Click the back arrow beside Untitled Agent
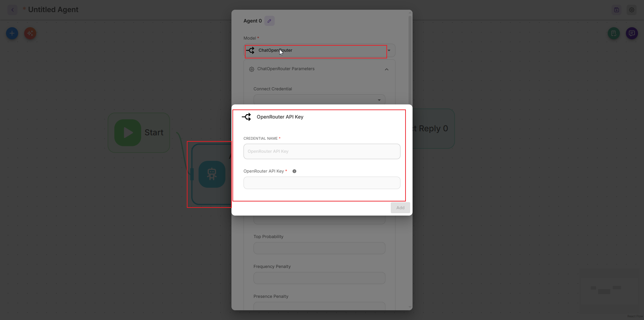Image resolution: width=644 pixels, height=320 pixels. pyautogui.click(x=12, y=10)
